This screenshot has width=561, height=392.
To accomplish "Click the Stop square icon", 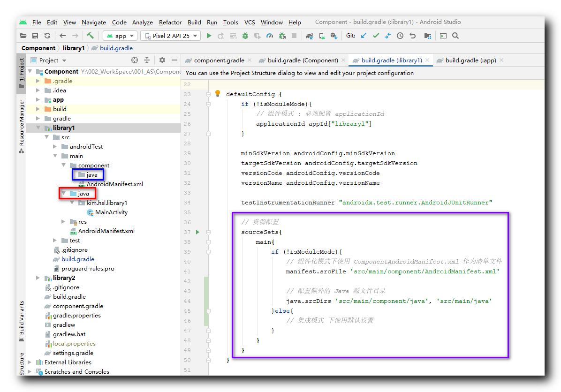I will (x=294, y=36).
